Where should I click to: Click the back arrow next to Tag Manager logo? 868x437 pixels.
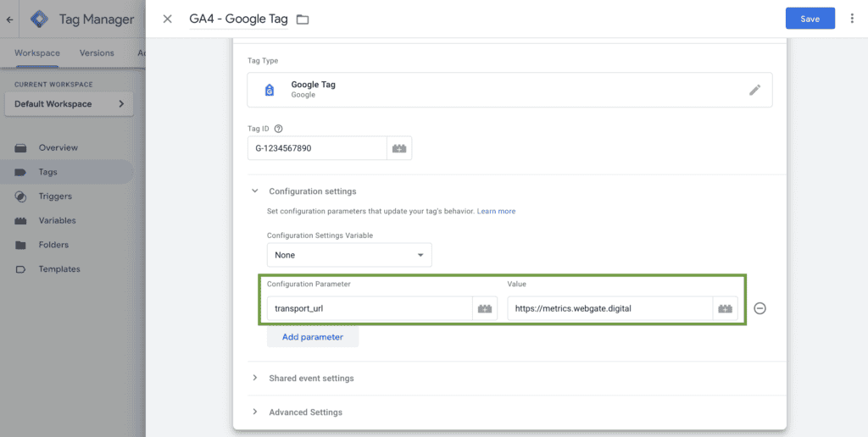[x=9, y=19]
